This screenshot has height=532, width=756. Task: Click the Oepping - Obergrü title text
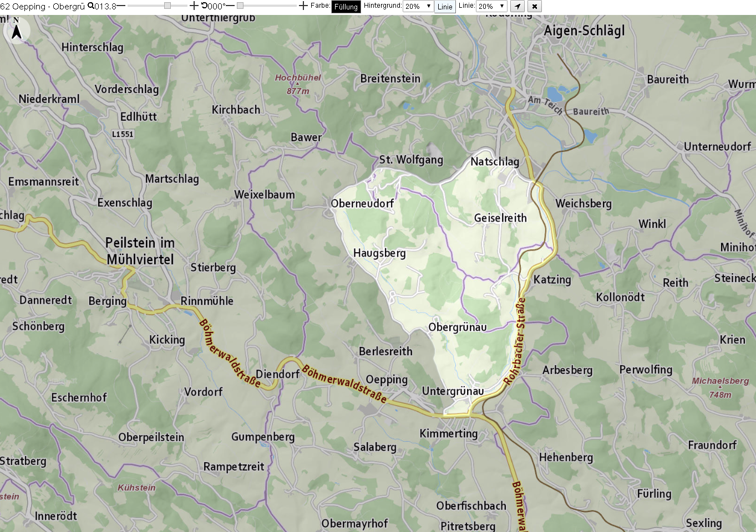(x=48, y=6)
